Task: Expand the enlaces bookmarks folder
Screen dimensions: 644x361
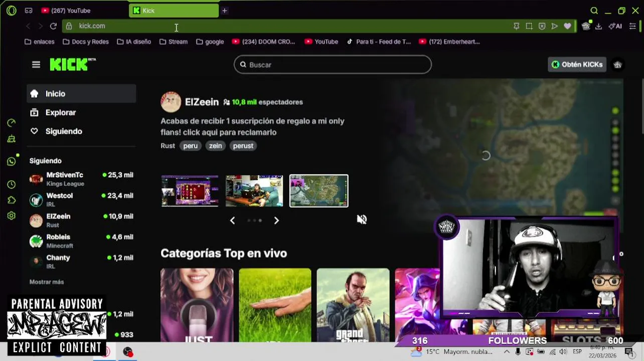Action: coord(40,42)
